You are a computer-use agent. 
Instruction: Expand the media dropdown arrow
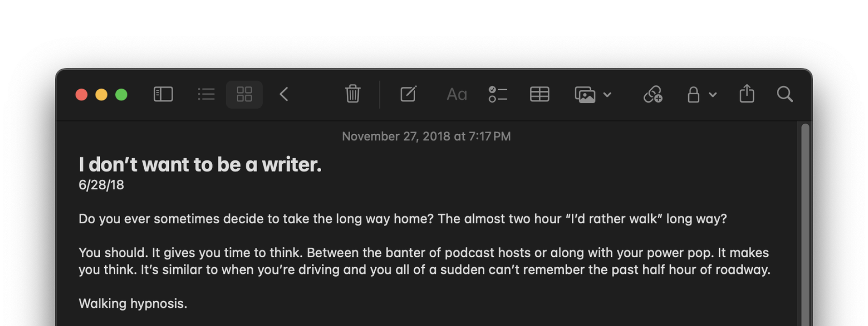608,95
